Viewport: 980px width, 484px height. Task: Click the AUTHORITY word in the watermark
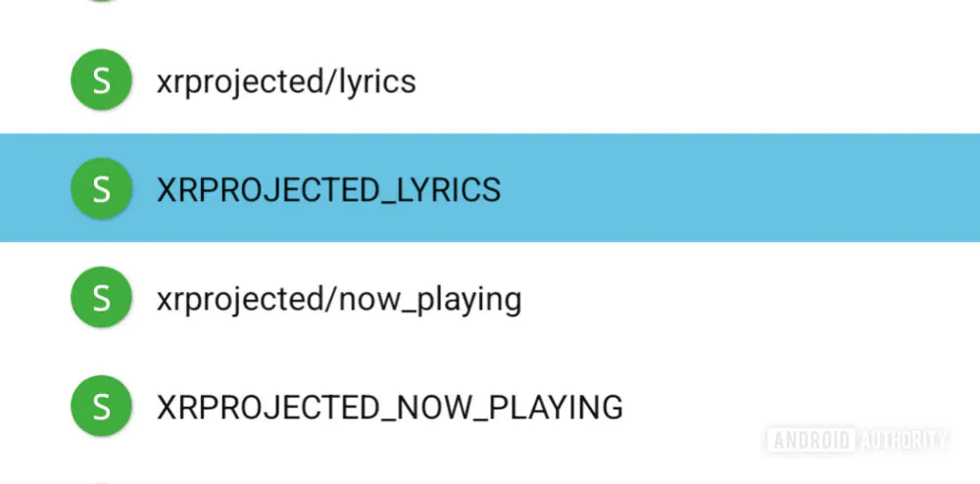tap(904, 440)
